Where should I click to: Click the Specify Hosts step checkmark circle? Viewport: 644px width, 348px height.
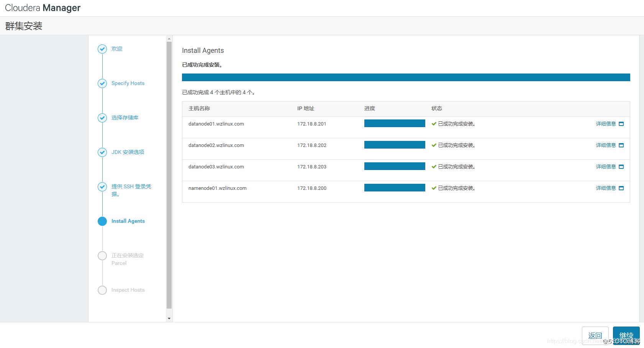(102, 83)
